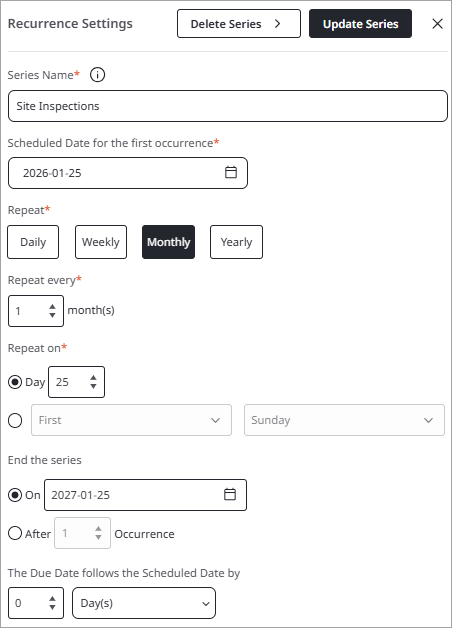Select the Weekly repeat option
This screenshot has width=452, height=628.
coord(101,242)
